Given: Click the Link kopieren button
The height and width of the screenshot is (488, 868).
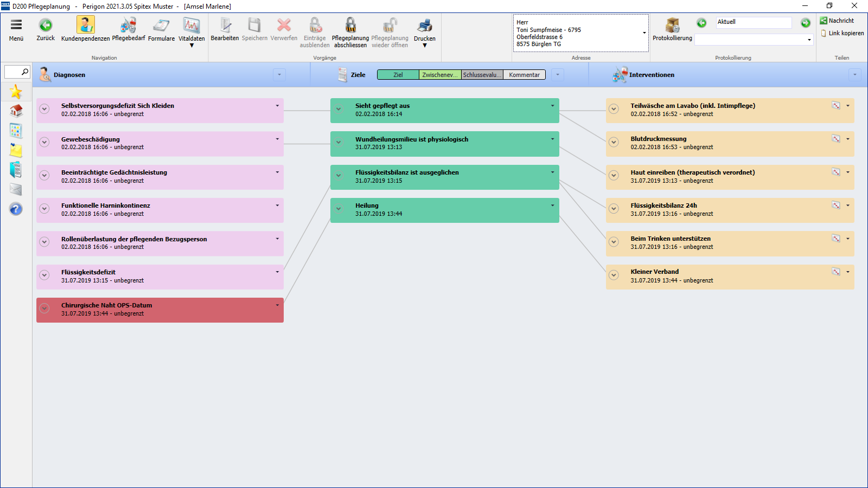Looking at the screenshot, I should tap(842, 33).
